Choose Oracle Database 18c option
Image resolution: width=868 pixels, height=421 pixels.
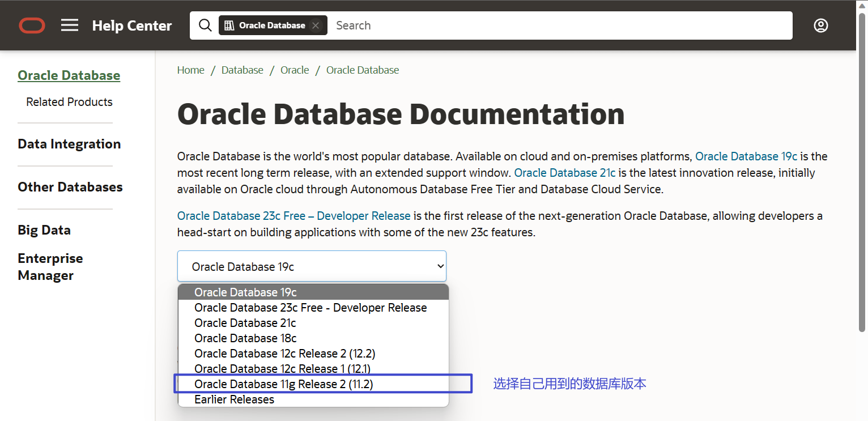(313, 338)
